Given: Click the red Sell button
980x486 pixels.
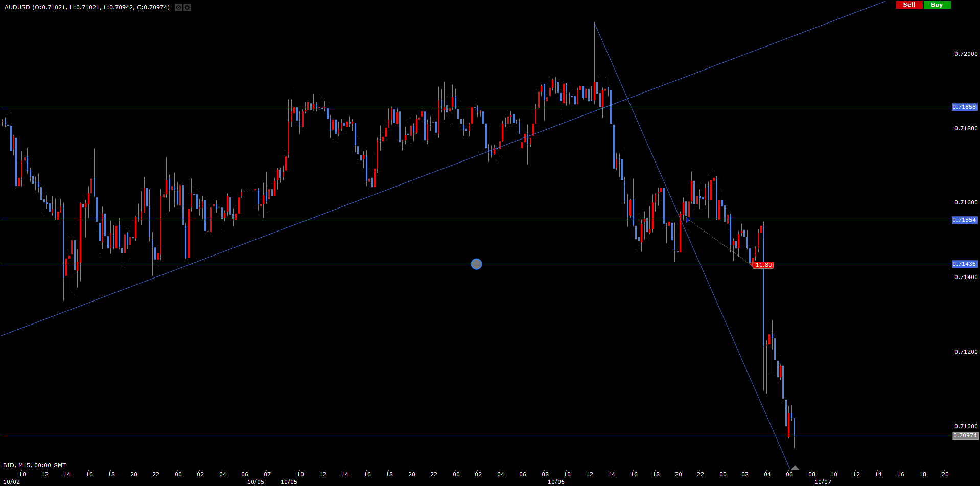Looking at the screenshot, I should (x=909, y=5).
